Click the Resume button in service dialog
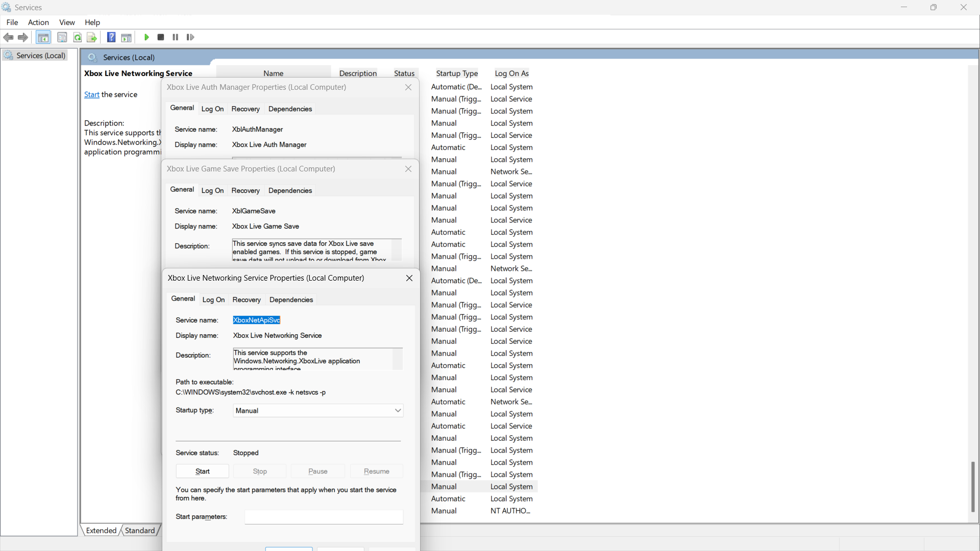Image resolution: width=980 pixels, height=551 pixels. point(376,471)
